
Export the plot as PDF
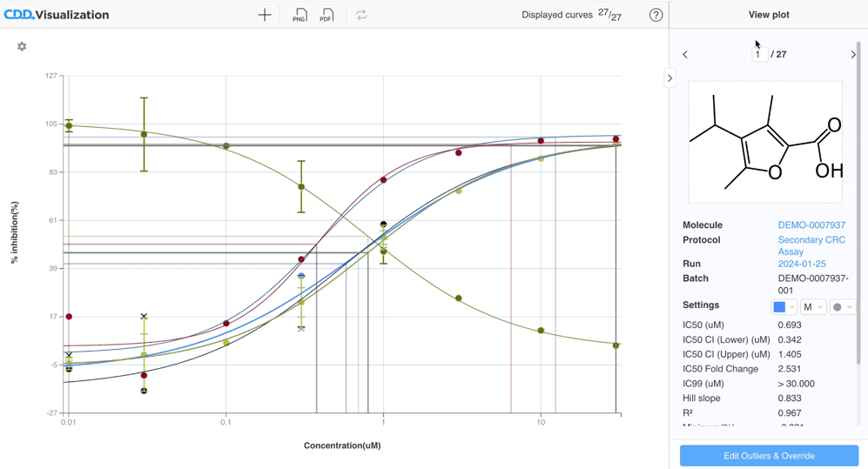coord(326,15)
